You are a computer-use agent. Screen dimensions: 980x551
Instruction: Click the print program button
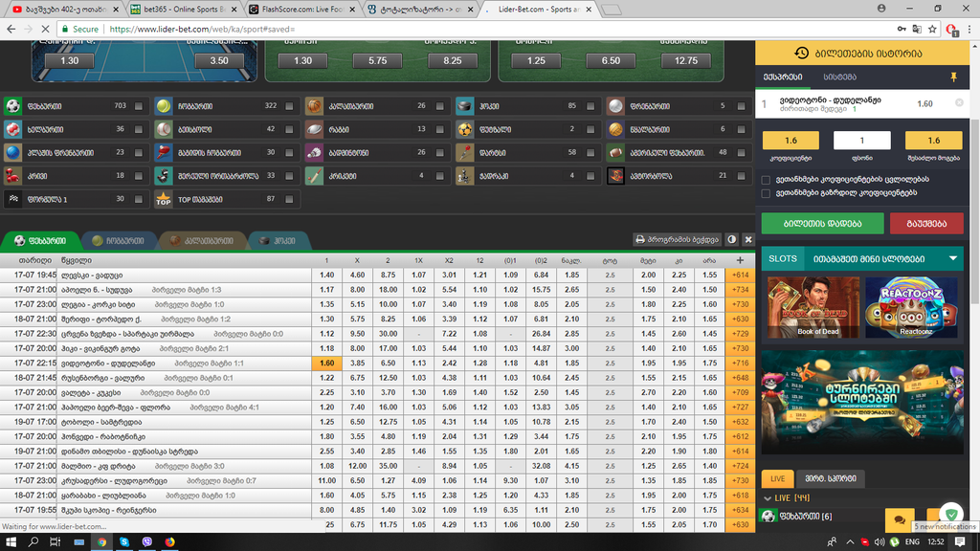pos(677,239)
